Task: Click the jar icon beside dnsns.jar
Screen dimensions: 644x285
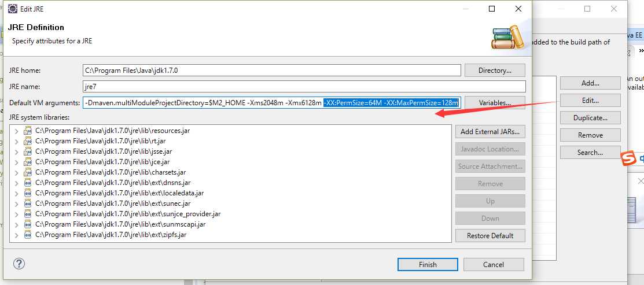Action: click(28, 183)
